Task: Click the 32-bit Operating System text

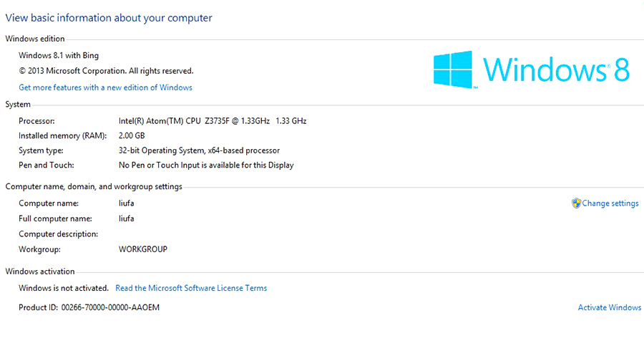Action: [x=199, y=150]
